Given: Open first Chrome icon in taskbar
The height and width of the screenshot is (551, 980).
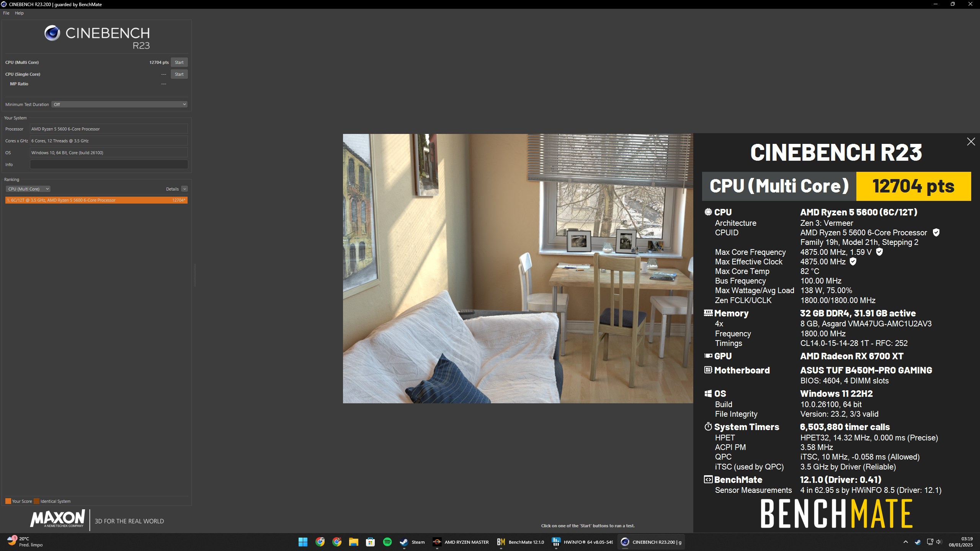Looking at the screenshot, I should [x=320, y=542].
